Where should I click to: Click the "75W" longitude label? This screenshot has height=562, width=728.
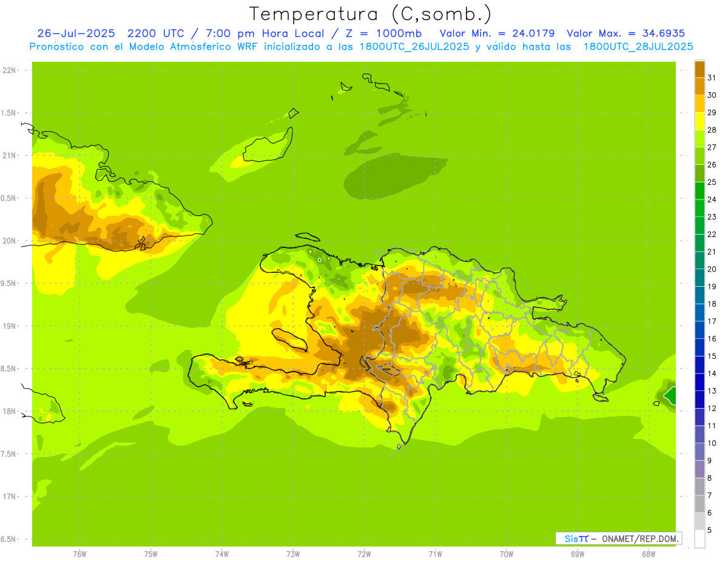(150, 554)
